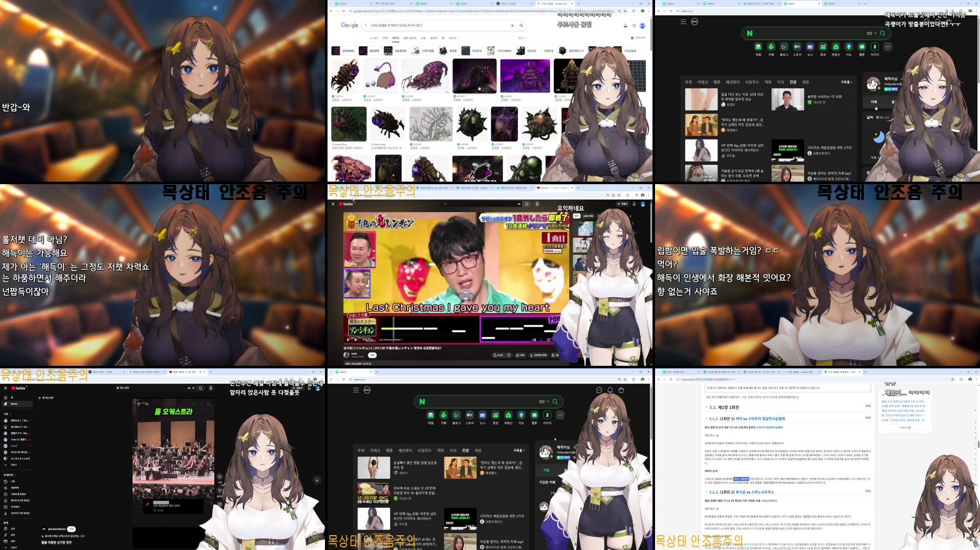
Task: Open the 수마트라 왕넓적사슴벌레 link
Action: pyautogui.click(x=768, y=419)
